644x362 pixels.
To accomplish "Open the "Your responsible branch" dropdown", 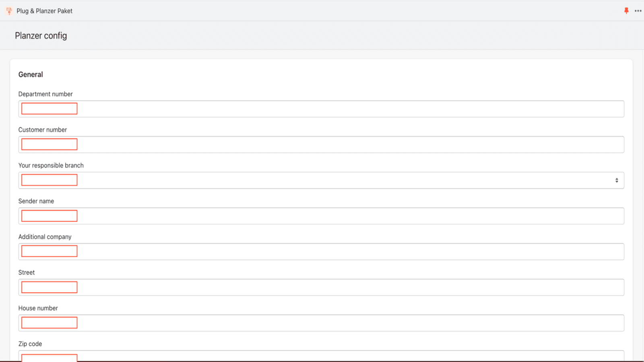I will point(322,180).
